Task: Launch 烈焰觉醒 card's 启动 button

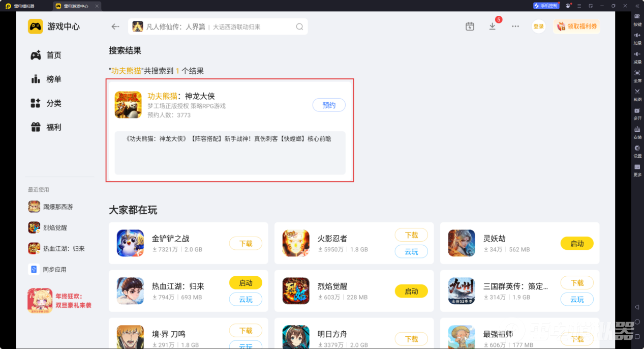Action: tap(411, 292)
